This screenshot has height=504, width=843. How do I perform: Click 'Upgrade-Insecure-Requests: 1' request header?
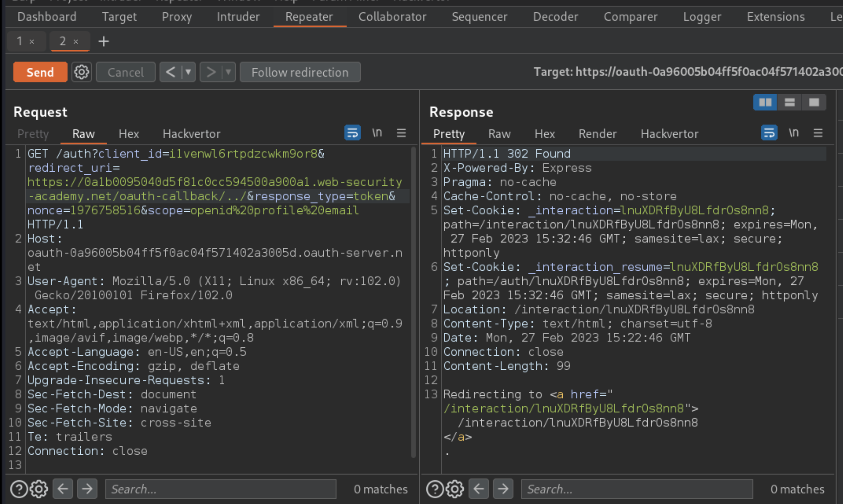pos(126,380)
